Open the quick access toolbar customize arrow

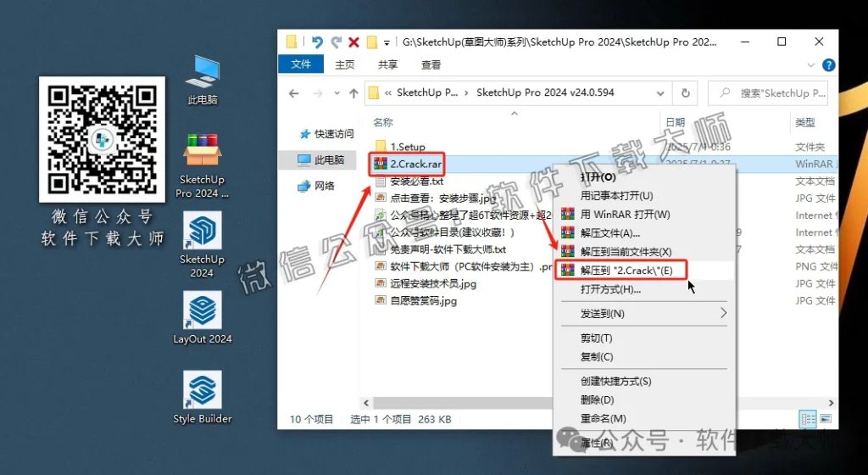pos(387,42)
